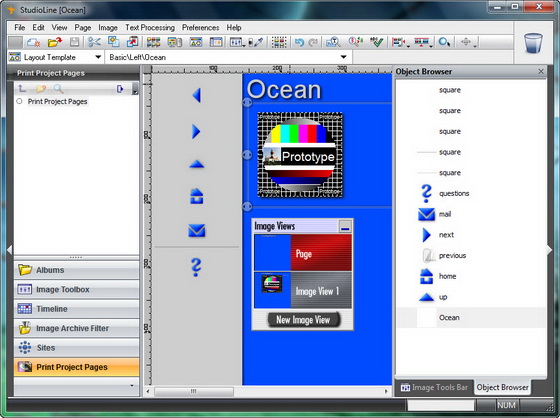The width and height of the screenshot is (560, 418).
Task: Select the Print Project Pages radio button
Action: pyautogui.click(x=19, y=101)
